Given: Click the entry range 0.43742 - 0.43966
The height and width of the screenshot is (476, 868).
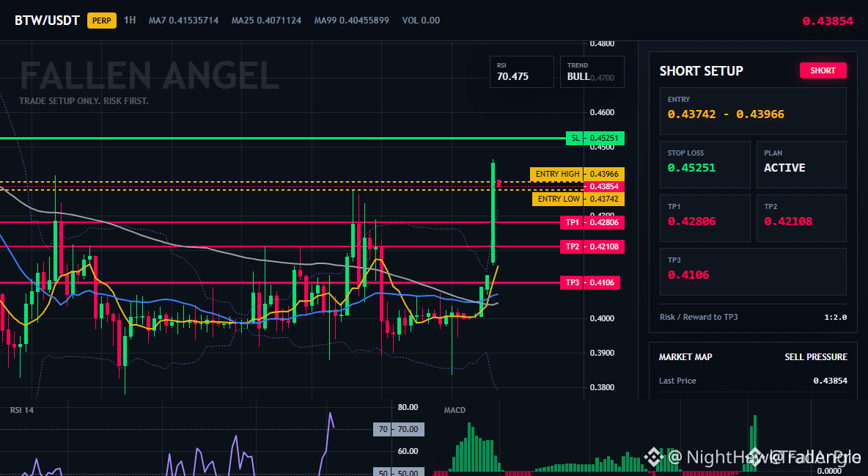Looking at the screenshot, I should (x=726, y=114).
